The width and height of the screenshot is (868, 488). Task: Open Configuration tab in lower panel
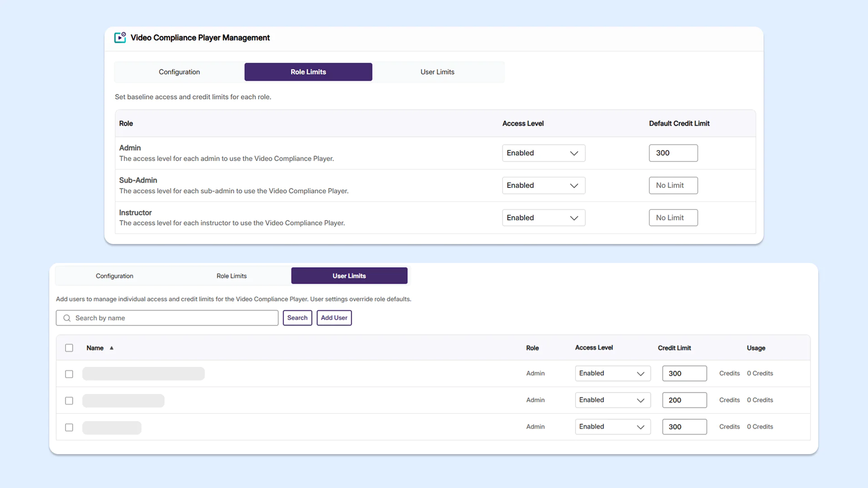(114, 276)
